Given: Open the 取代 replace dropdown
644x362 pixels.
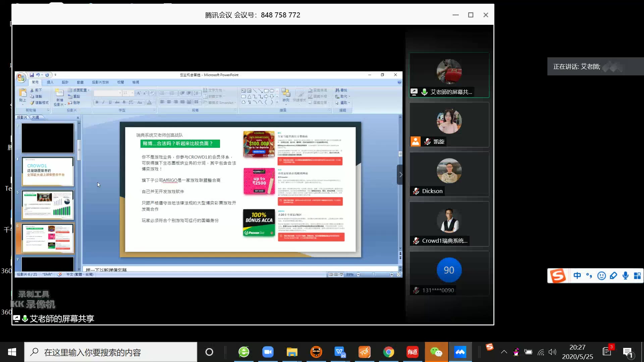Looking at the screenshot, I should click(342, 96).
